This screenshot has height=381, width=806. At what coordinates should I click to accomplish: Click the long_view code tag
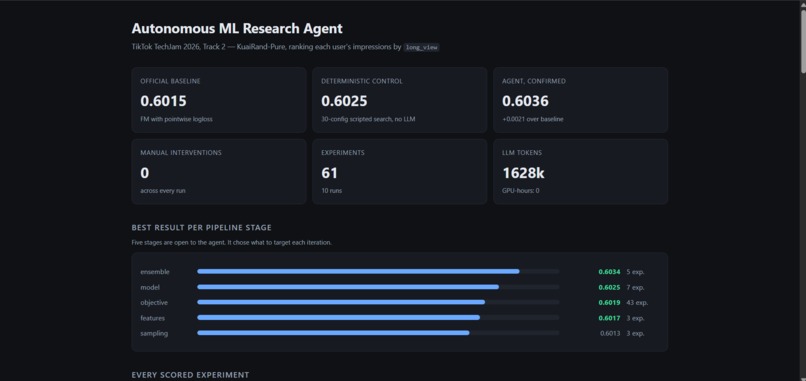421,47
